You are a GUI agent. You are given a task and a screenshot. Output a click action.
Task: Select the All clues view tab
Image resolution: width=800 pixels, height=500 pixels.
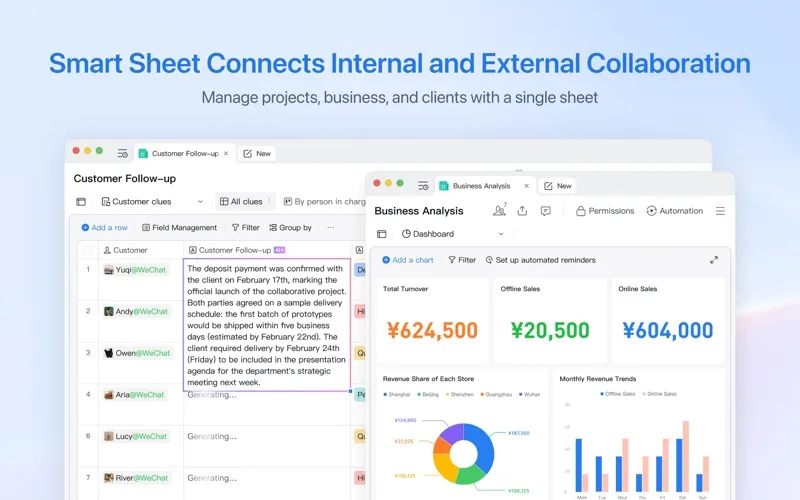(241, 202)
